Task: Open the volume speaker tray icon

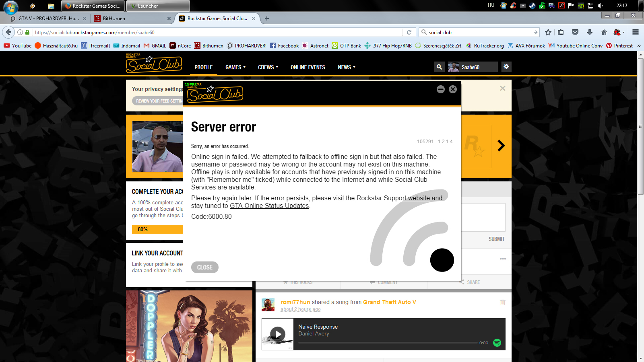Action: click(600, 6)
